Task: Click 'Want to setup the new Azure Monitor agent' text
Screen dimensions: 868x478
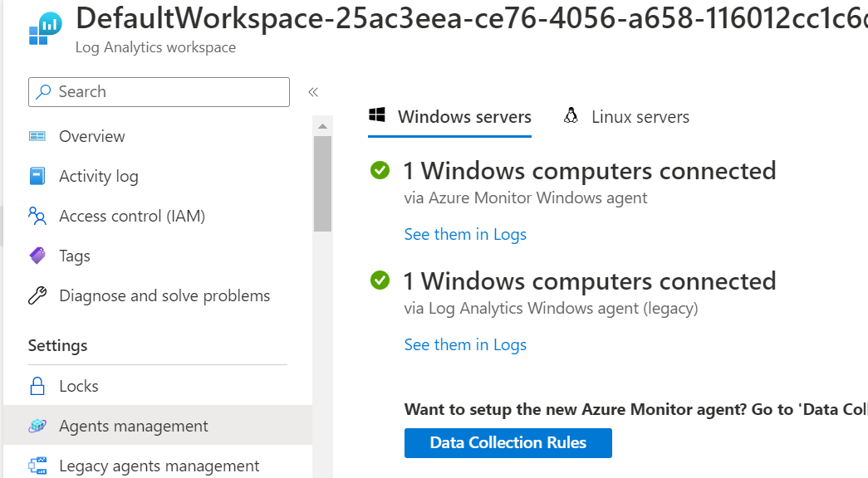Action: (636, 409)
